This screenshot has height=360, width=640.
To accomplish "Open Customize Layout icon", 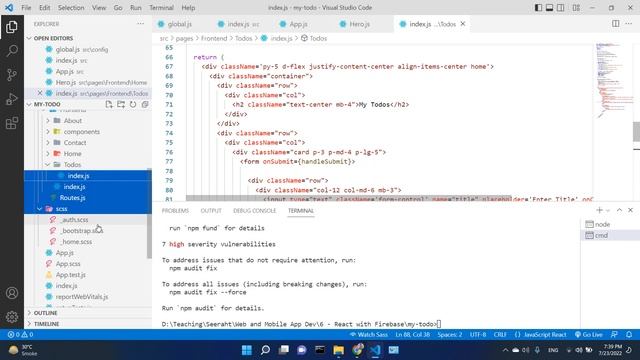I will tap(576, 7).
